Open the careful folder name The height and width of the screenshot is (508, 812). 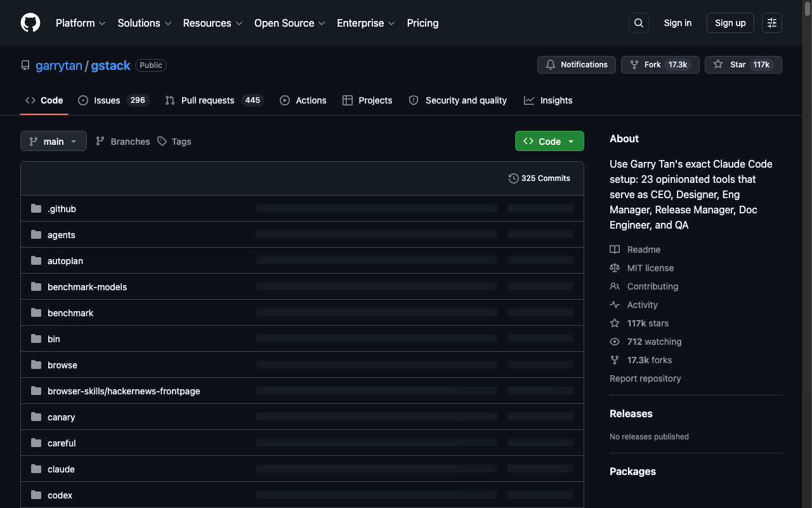point(62,443)
